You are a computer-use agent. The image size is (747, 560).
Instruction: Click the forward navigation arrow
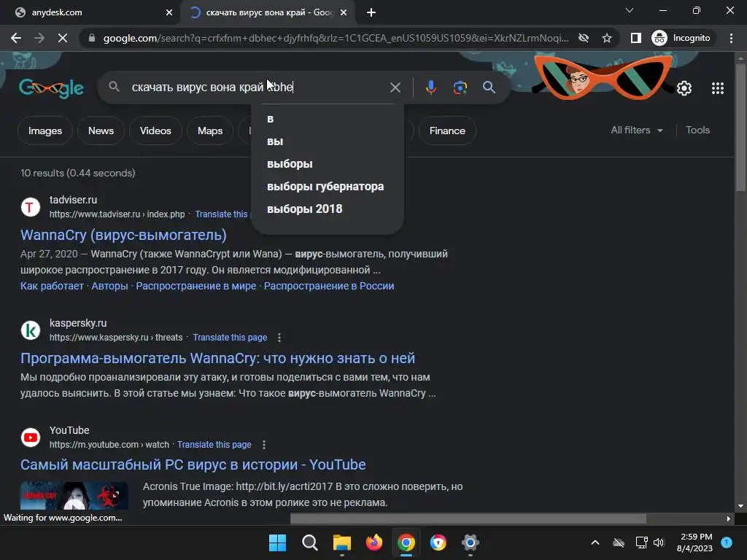click(x=39, y=38)
